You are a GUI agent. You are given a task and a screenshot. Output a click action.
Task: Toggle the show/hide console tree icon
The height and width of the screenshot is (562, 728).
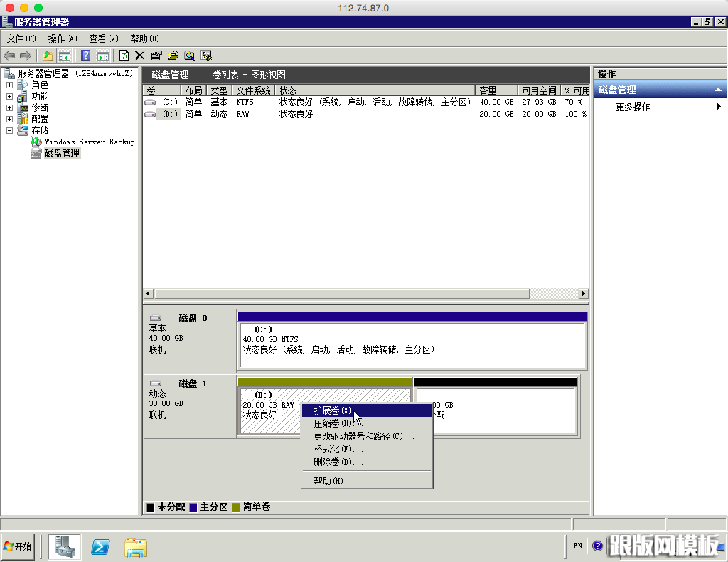(65, 55)
